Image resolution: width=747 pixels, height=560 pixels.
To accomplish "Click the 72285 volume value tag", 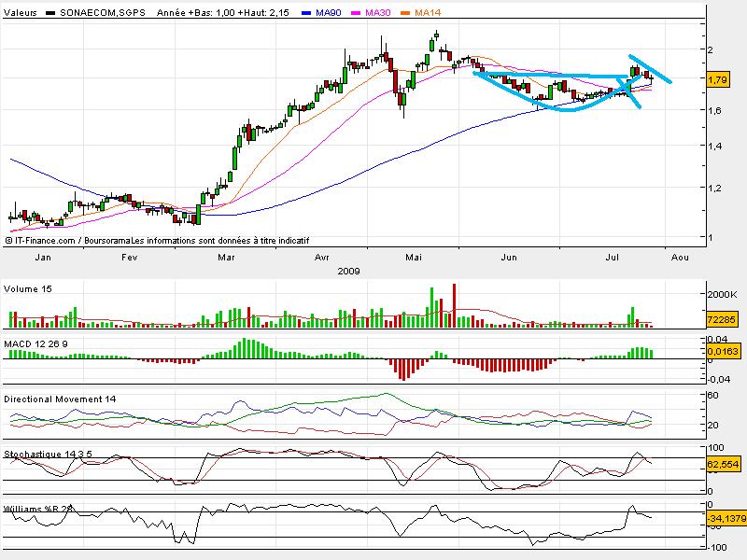I will pos(722,320).
